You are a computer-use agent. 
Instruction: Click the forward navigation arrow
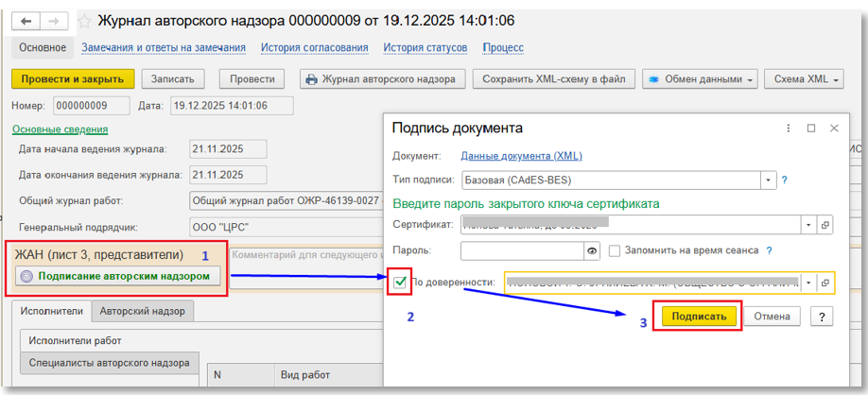click(x=55, y=20)
